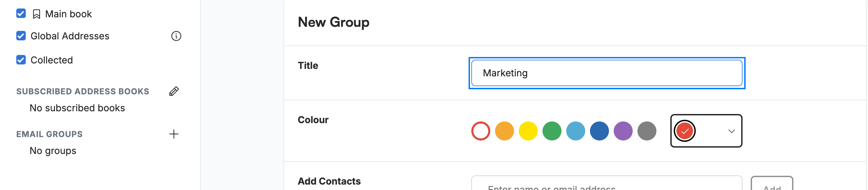This screenshot has width=868, height=190.
Task: Choose the dark blue colour swatch
Action: 599,131
